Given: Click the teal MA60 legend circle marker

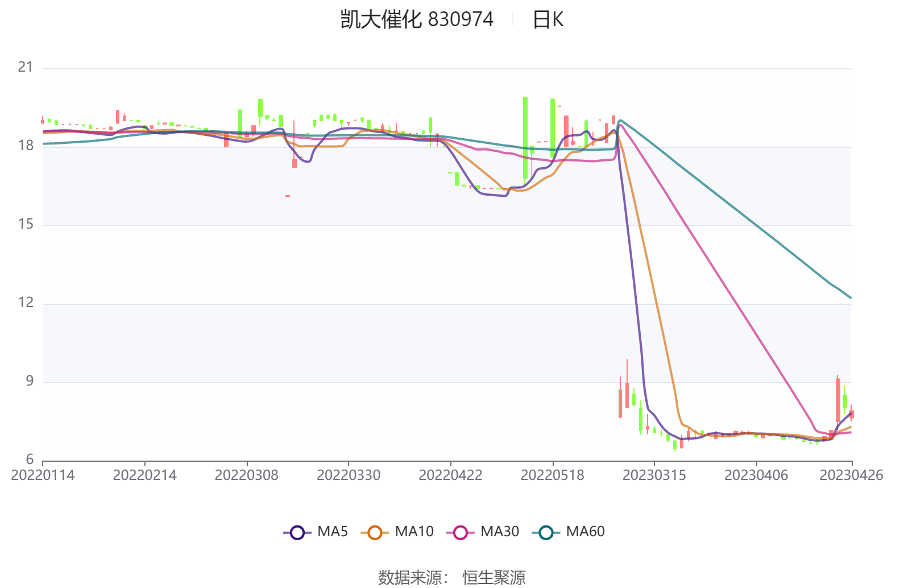Looking at the screenshot, I should coord(546,533).
